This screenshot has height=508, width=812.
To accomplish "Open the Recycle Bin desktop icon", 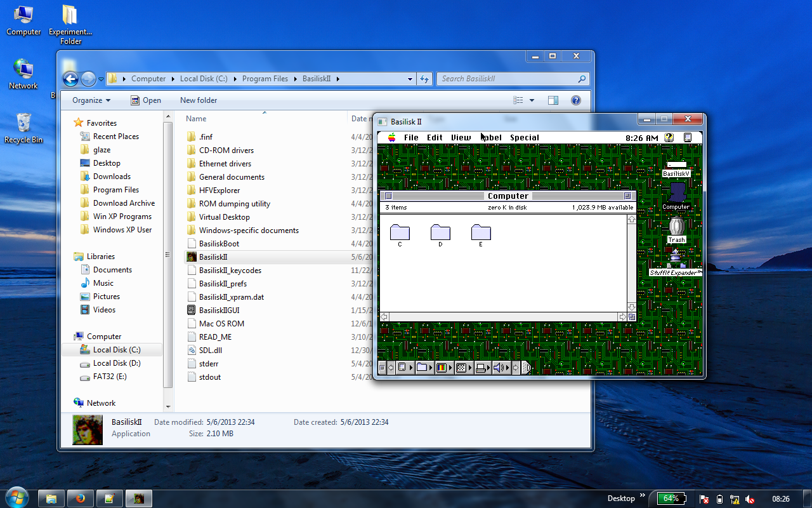I will [23, 128].
